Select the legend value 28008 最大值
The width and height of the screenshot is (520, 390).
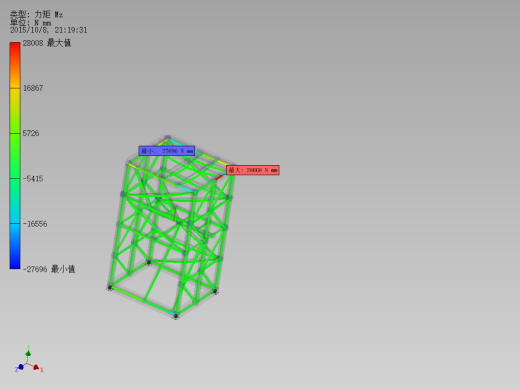coord(47,43)
